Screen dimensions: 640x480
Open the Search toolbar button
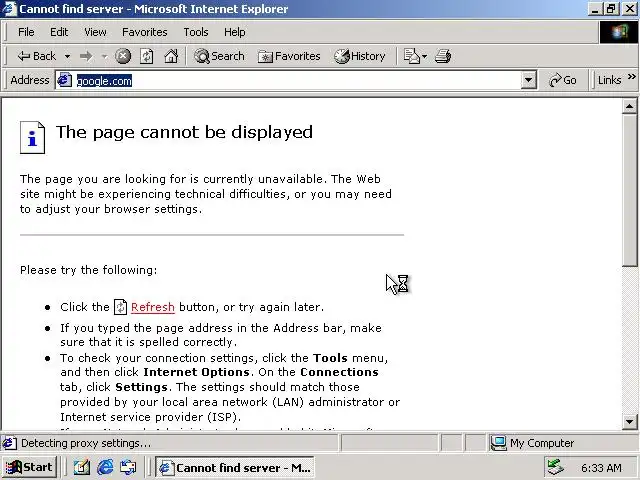coord(219,56)
